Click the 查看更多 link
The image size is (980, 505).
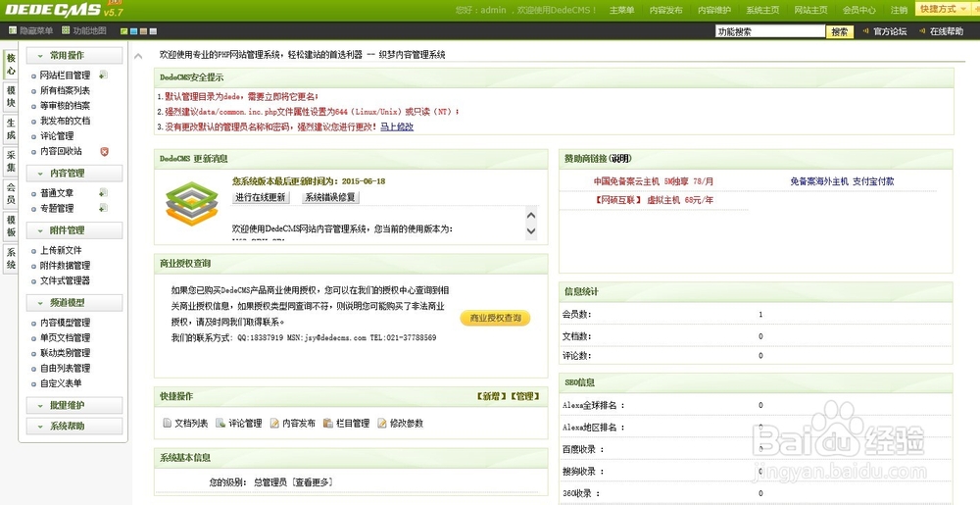(x=313, y=482)
